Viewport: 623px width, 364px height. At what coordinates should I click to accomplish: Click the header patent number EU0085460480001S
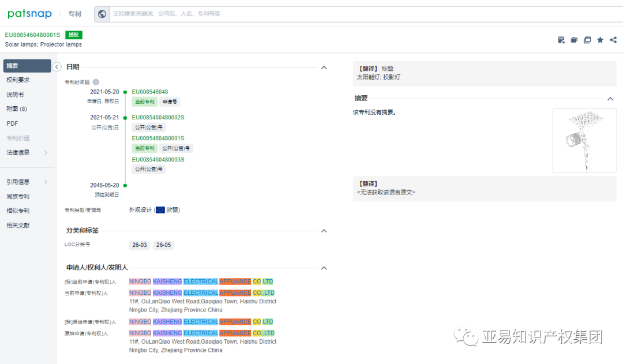tap(32, 35)
